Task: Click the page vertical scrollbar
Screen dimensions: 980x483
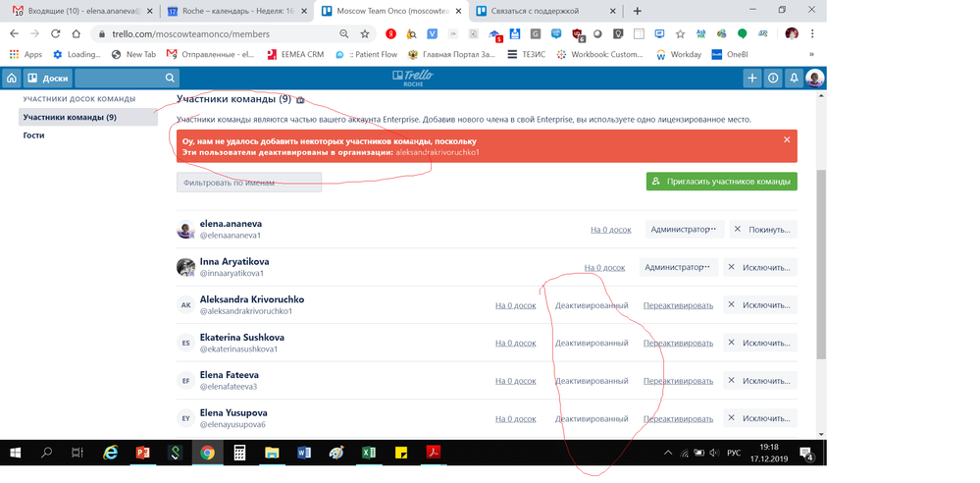Action: 821,265
